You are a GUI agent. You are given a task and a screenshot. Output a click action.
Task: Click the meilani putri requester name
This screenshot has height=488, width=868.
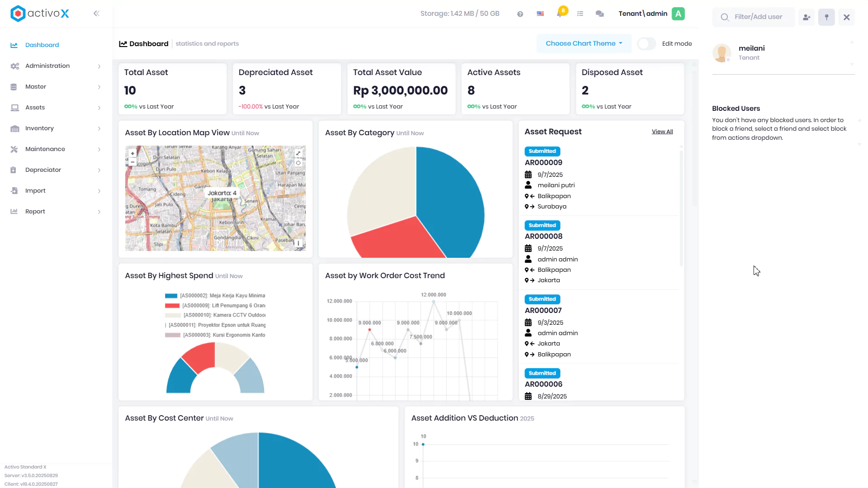coord(556,185)
